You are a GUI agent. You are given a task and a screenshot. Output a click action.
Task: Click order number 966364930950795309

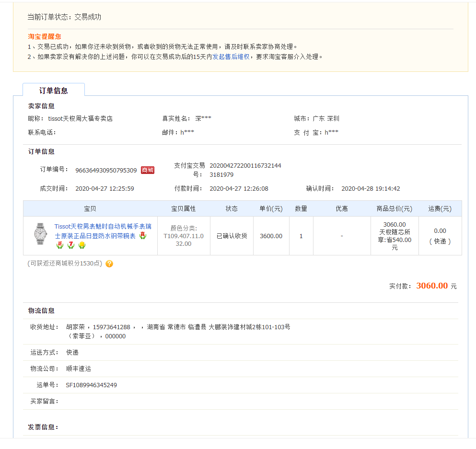click(x=106, y=171)
